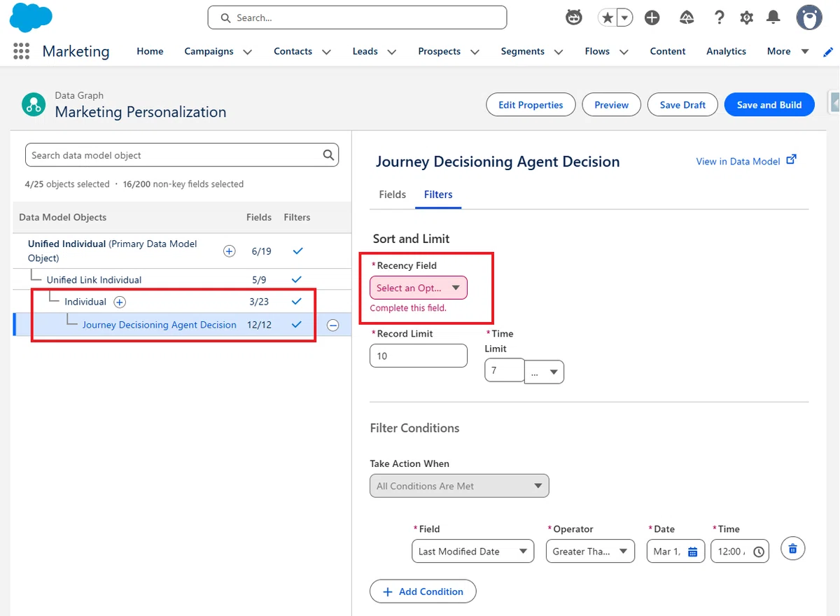Click the Date input field
Screen dimensions: 840x616
[x=675, y=552]
